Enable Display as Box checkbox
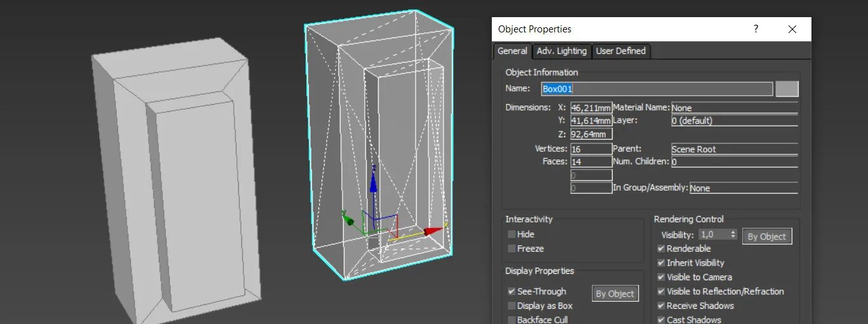This screenshot has width=868, height=324. [x=512, y=306]
